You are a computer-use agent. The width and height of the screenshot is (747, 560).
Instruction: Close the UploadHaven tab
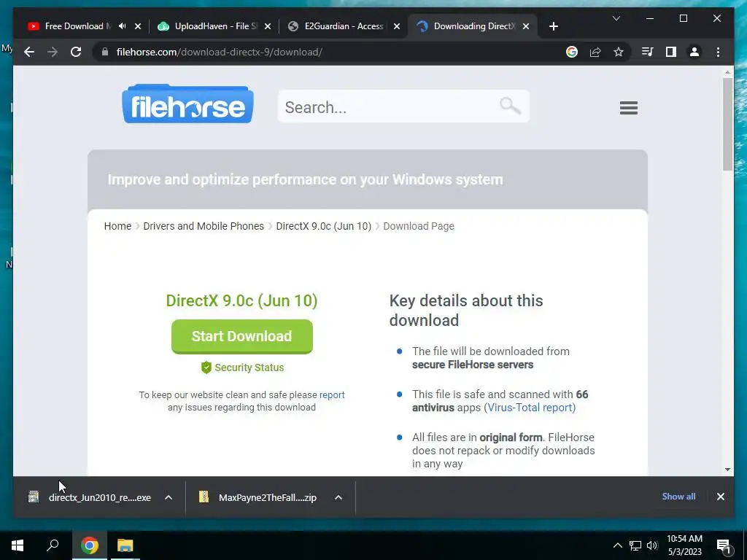[x=268, y=26]
